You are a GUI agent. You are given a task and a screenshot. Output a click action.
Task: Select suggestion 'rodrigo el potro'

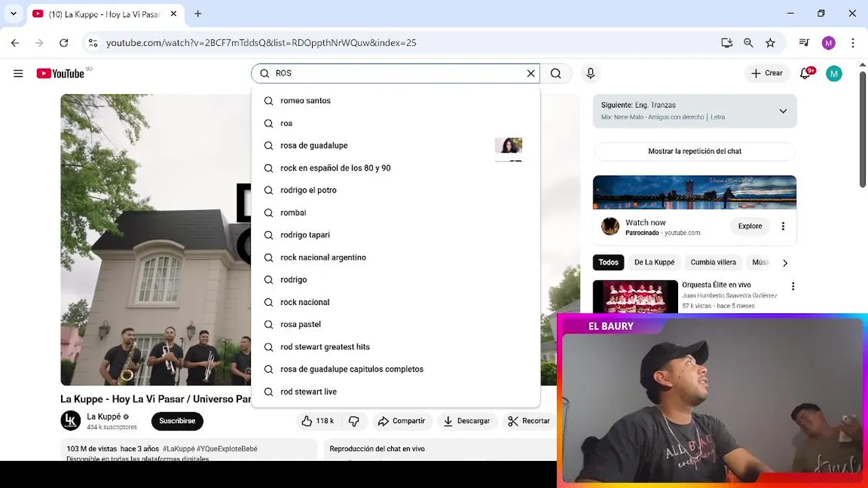[x=395, y=190]
